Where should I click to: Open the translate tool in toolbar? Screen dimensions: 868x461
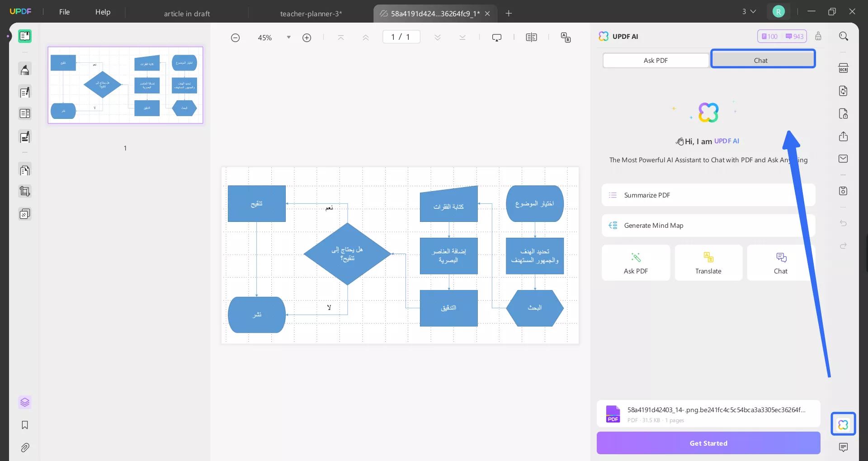[566, 38]
